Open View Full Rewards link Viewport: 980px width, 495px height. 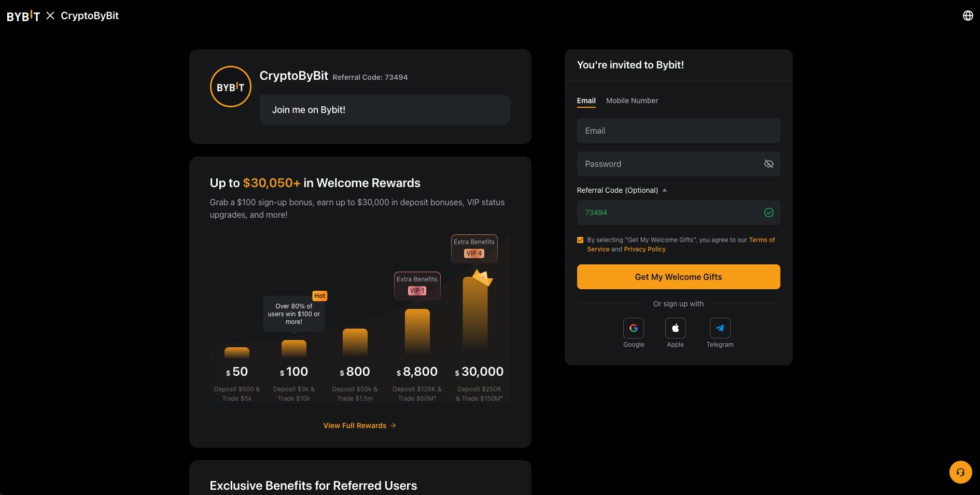pos(360,426)
